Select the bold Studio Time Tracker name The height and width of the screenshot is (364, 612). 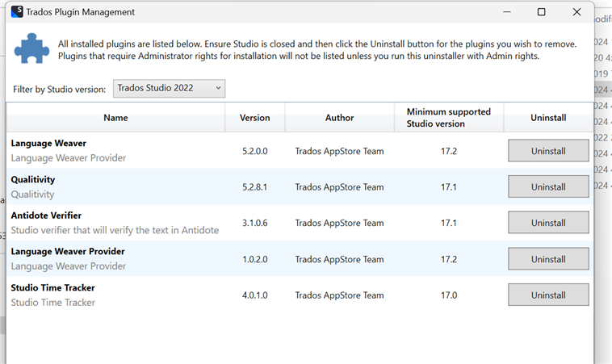point(52,287)
